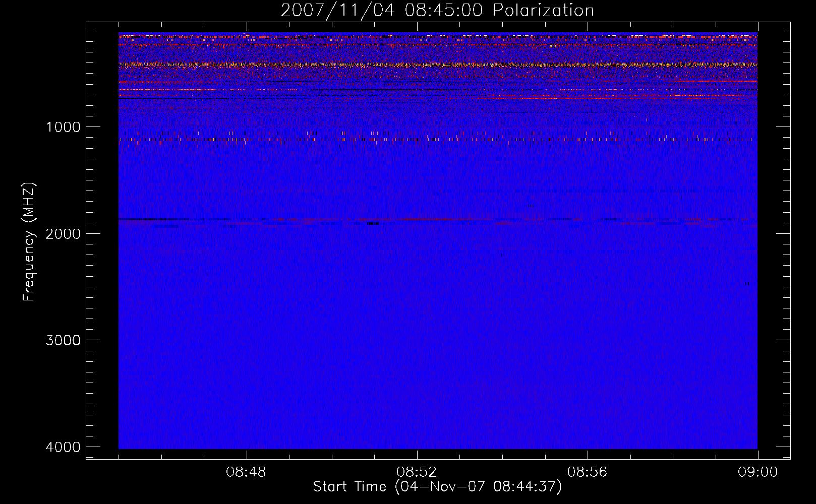Click the Frequency (MHZ) y-axis label
The height and width of the screenshot is (504, 816).
point(29,242)
